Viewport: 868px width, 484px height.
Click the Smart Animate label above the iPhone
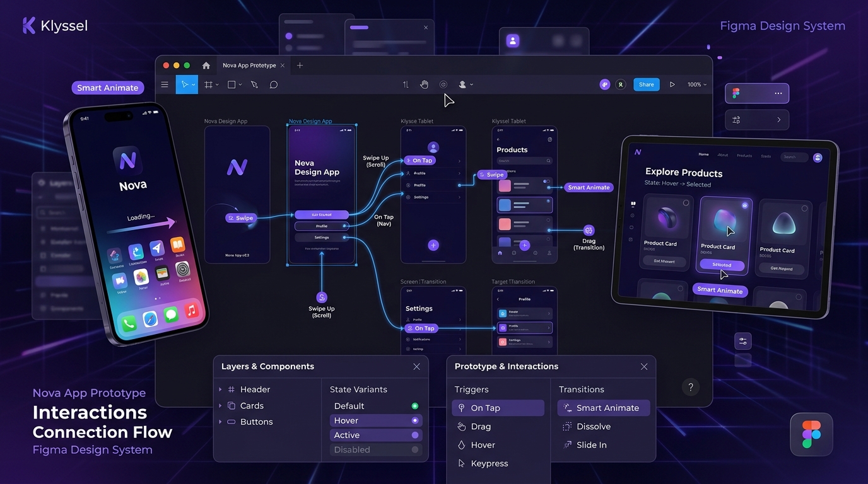[x=107, y=88]
